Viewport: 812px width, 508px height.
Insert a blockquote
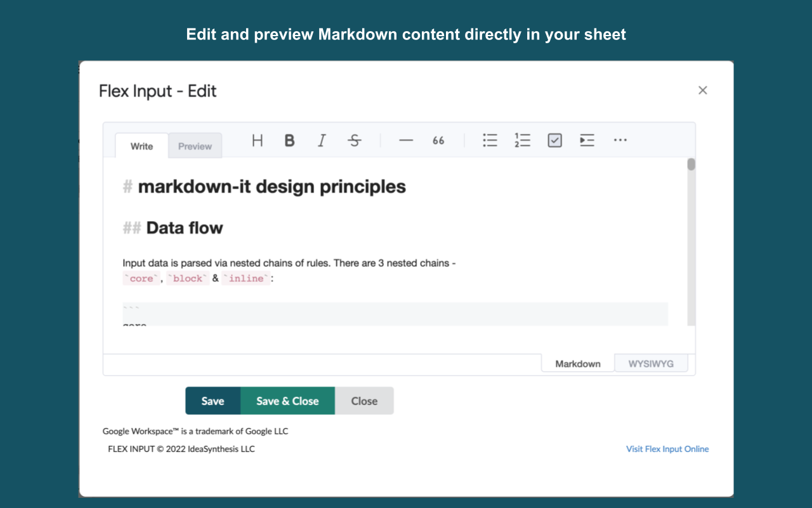coord(438,140)
